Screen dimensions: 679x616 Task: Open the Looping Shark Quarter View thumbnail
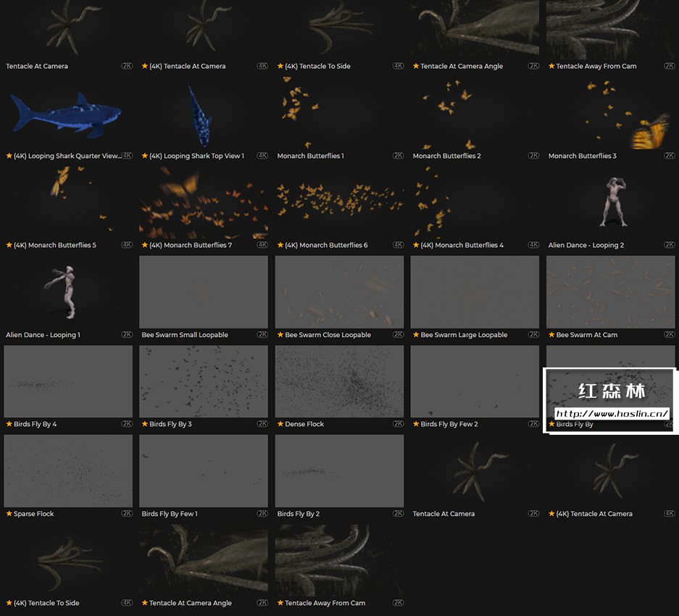[68, 113]
